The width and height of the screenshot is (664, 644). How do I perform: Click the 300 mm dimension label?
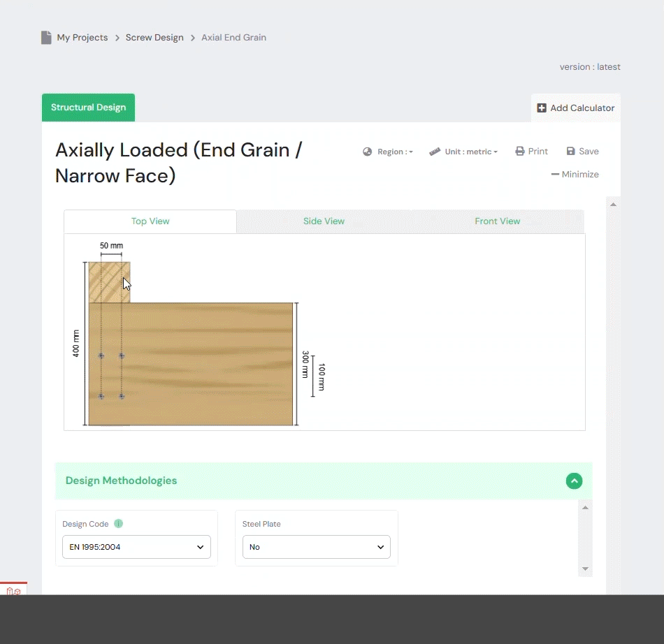pos(305,365)
